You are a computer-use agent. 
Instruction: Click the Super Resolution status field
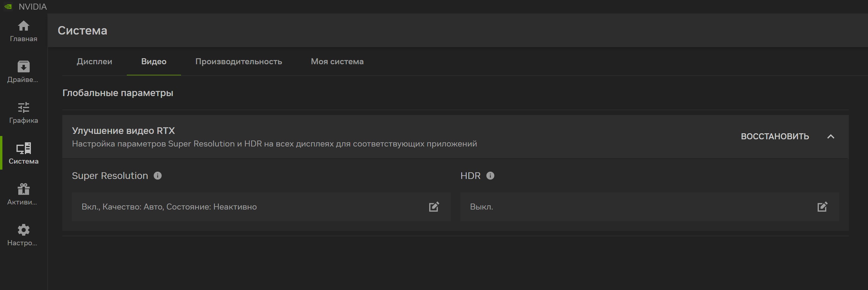261,207
